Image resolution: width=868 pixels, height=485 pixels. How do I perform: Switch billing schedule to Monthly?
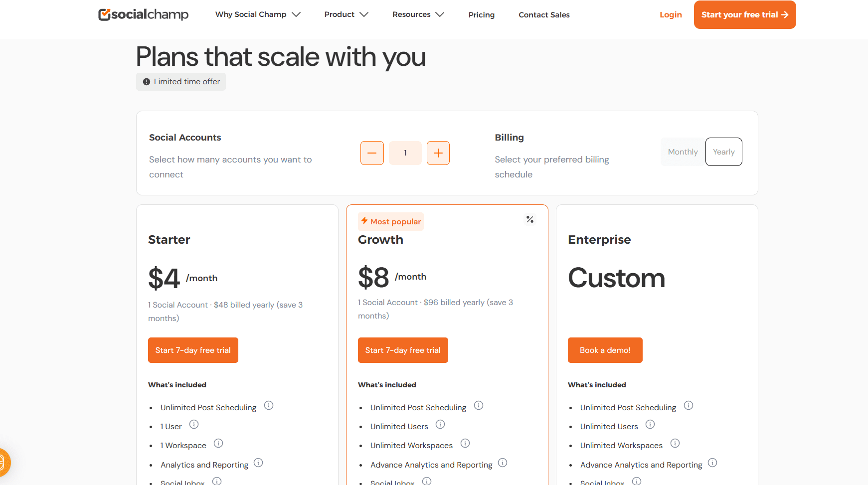pyautogui.click(x=682, y=152)
